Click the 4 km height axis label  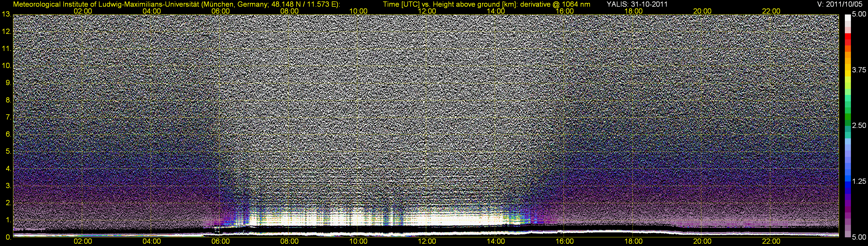pyautogui.click(x=9, y=169)
